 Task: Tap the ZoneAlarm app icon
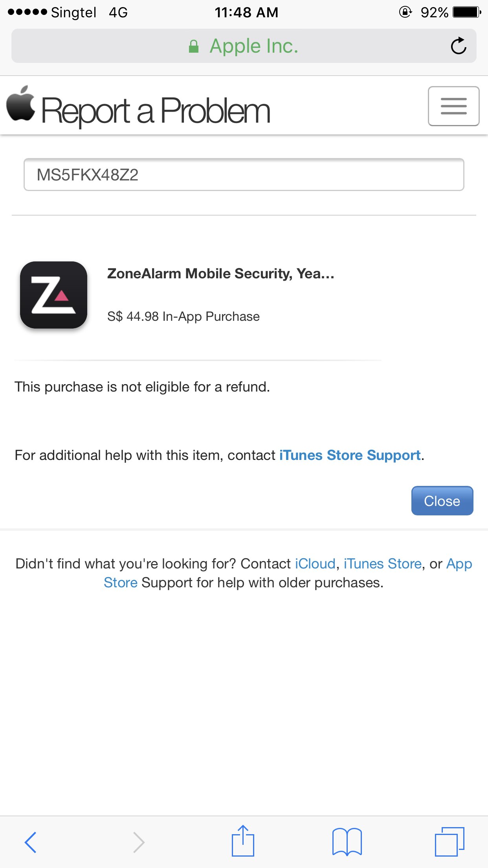point(53,295)
